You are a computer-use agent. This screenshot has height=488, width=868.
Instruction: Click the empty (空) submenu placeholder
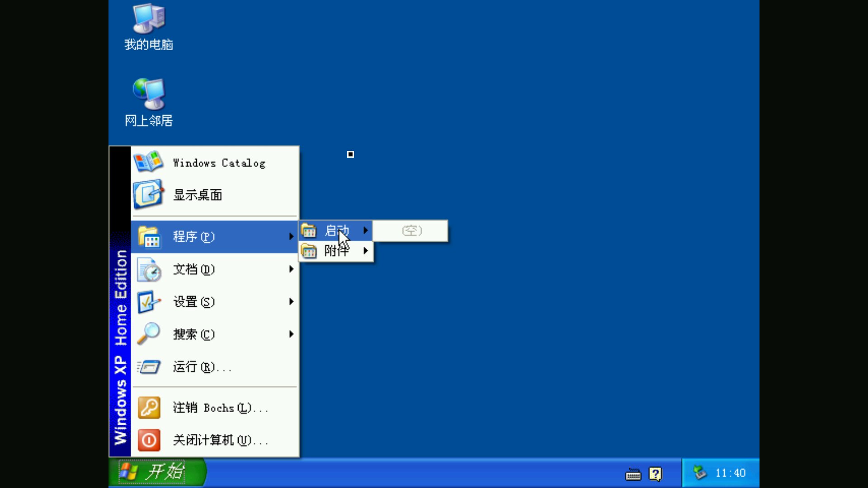point(411,231)
